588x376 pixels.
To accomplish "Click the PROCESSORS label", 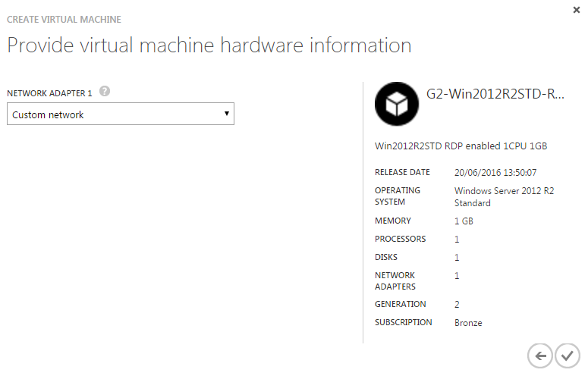I will point(400,239).
